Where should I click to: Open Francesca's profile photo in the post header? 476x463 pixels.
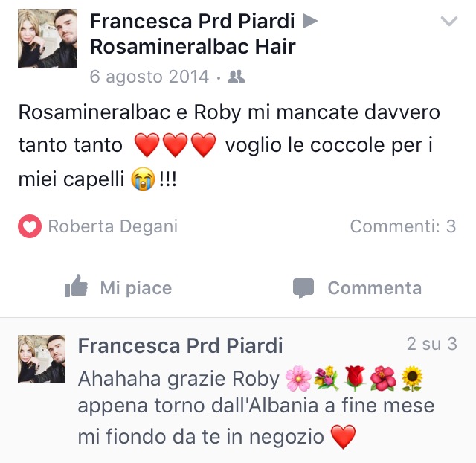48,39
